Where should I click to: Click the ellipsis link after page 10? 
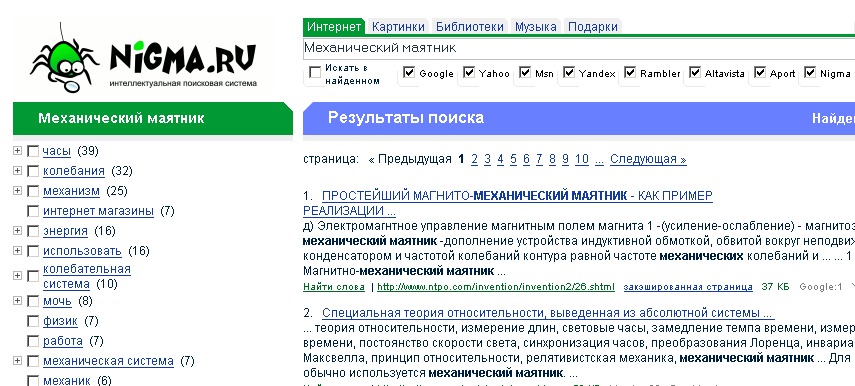(x=599, y=159)
